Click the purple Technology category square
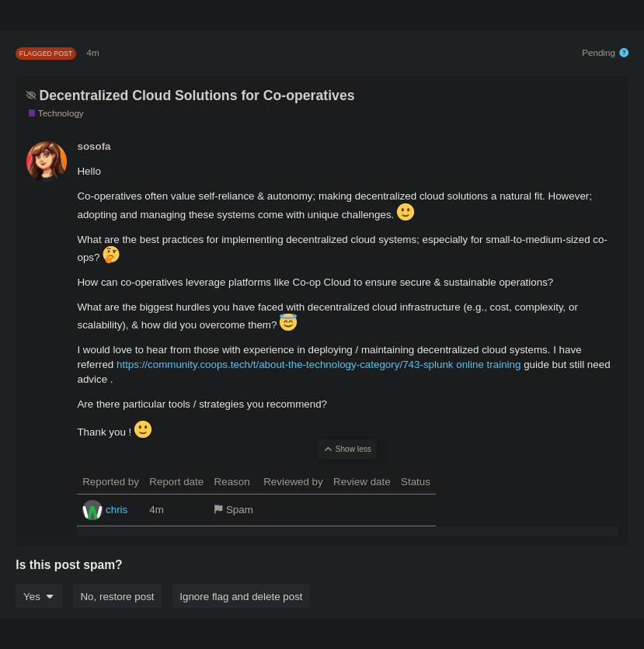644x649 pixels. point(32,113)
